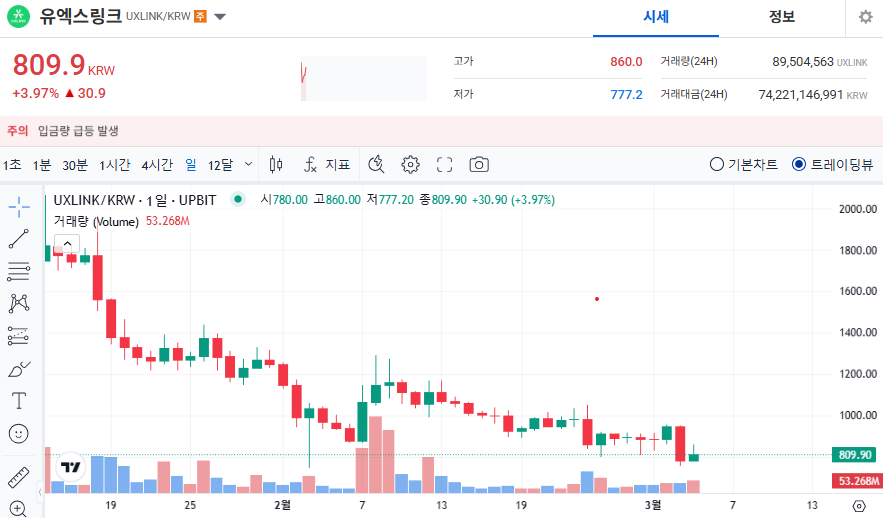Open the horizontal lines tool group
This screenshot has height=518, width=883.
point(19,271)
